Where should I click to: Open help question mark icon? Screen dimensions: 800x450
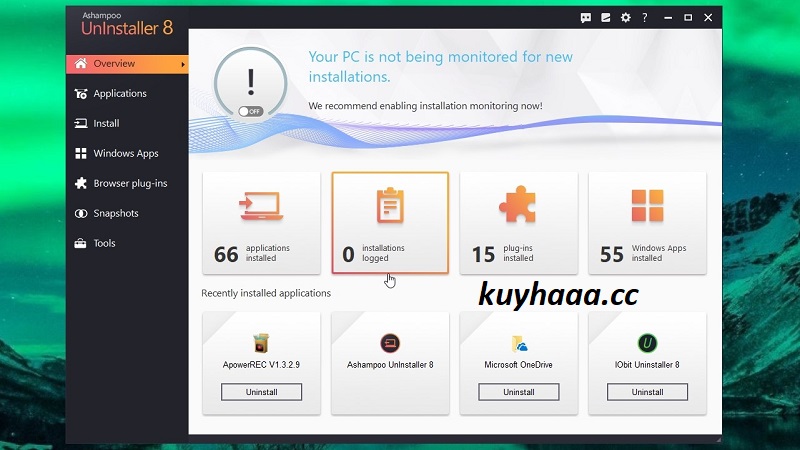click(x=645, y=18)
